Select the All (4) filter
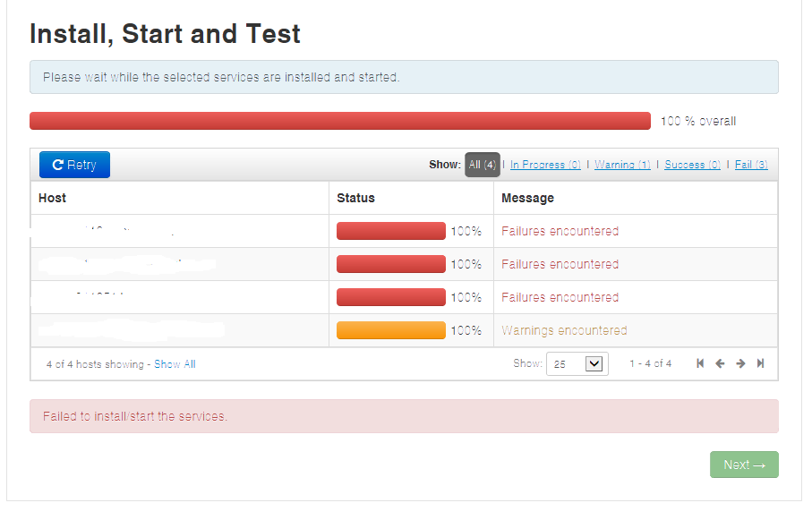 [482, 164]
